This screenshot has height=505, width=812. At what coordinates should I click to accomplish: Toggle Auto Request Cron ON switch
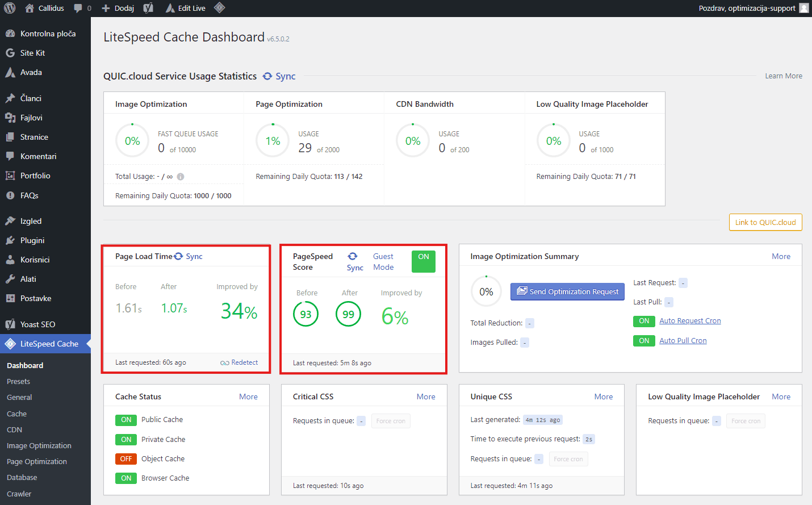pyautogui.click(x=644, y=321)
